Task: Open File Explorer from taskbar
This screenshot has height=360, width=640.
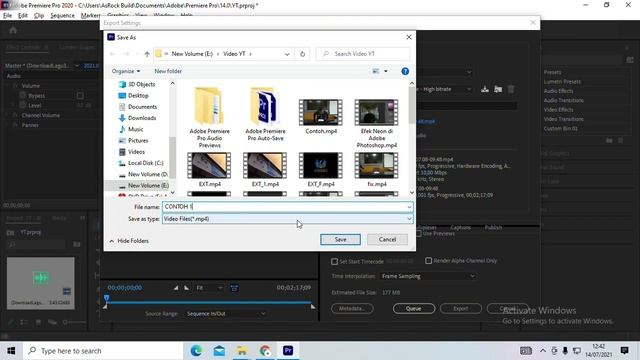Action: (242, 351)
